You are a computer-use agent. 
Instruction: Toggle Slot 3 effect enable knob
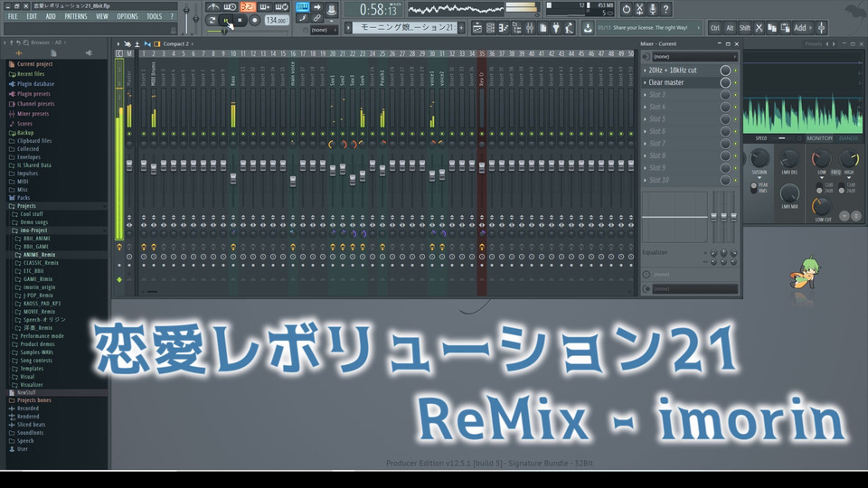[725, 95]
